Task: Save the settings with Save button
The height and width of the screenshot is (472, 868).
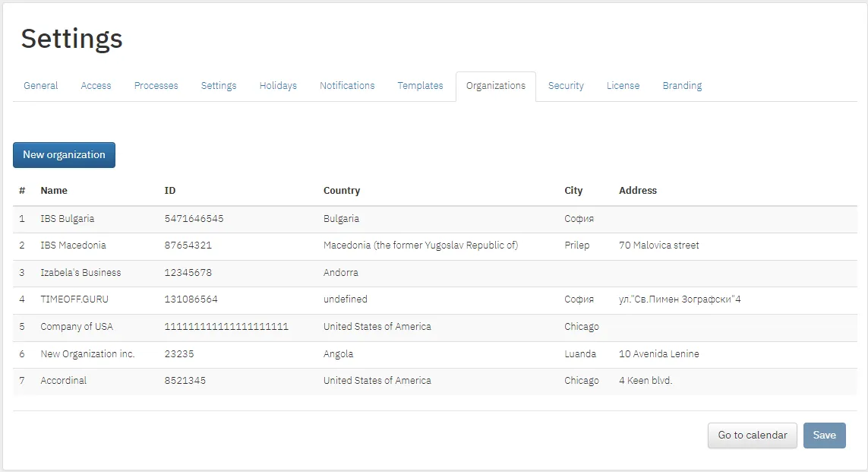Action: coord(824,436)
